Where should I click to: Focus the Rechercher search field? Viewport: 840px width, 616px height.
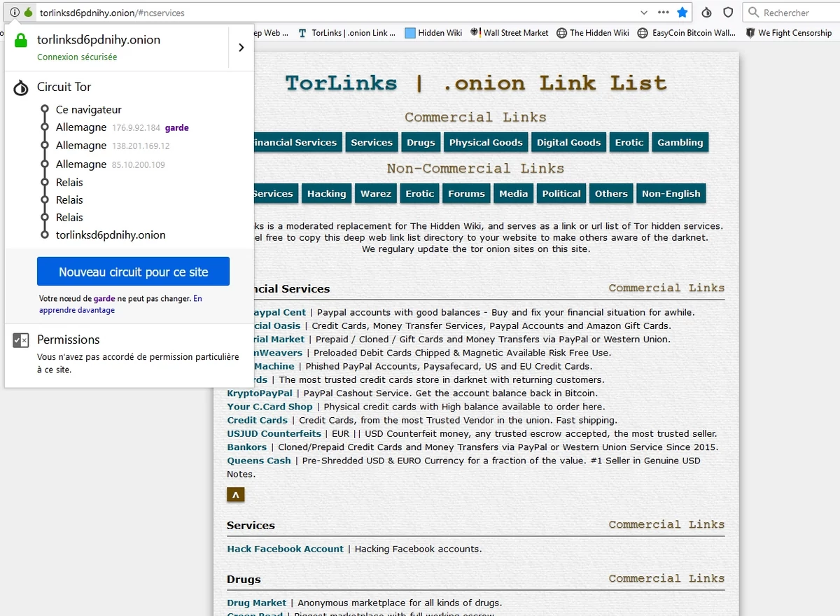pos(791,13)
